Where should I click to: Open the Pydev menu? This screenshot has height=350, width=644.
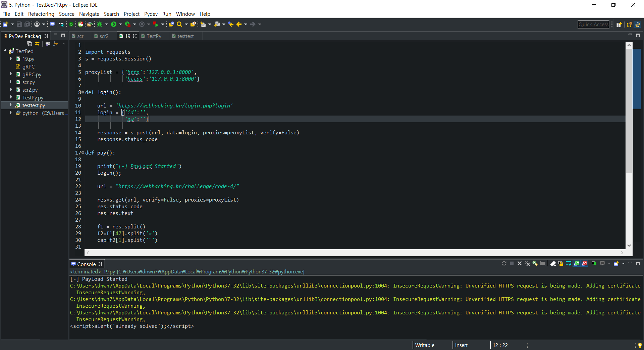(151, 14)
